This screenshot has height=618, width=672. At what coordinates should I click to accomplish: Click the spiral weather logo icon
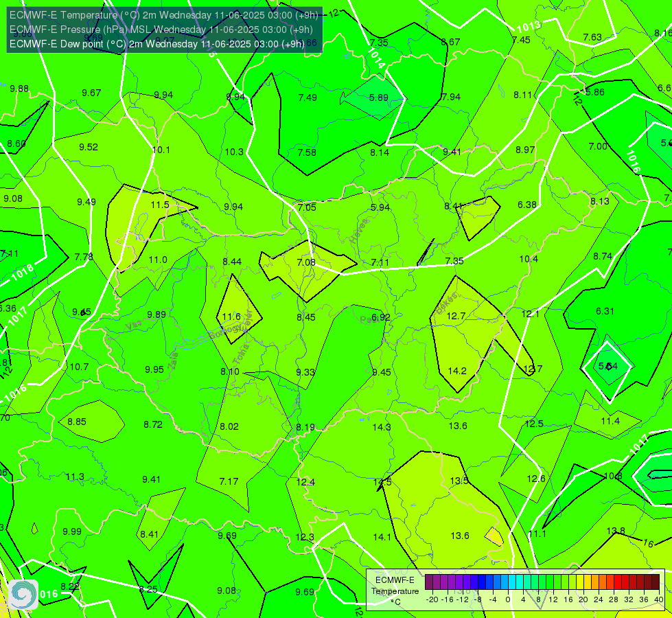pos(23,595)
